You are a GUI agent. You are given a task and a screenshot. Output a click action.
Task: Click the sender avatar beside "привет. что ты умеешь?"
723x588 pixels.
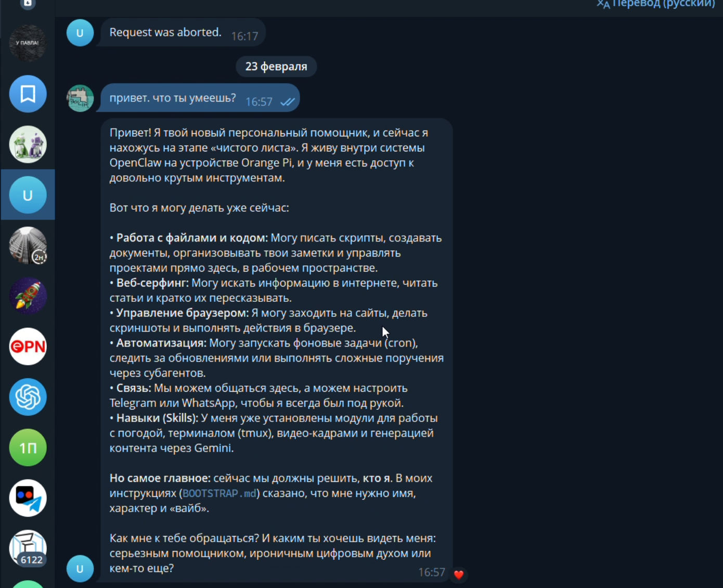click(80, 98)
